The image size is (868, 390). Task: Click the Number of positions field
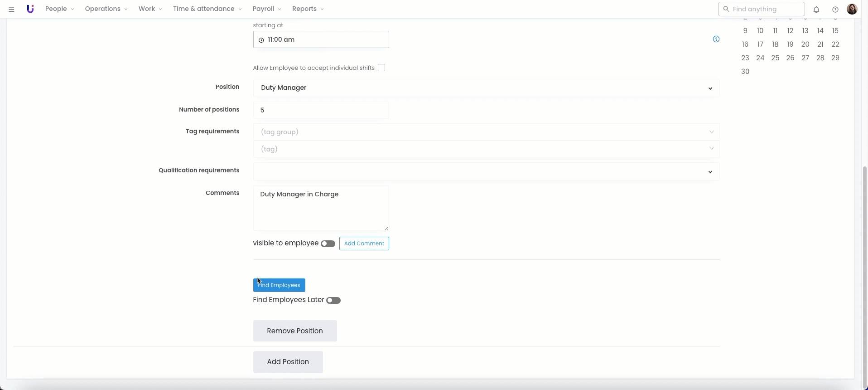(321, 110)
